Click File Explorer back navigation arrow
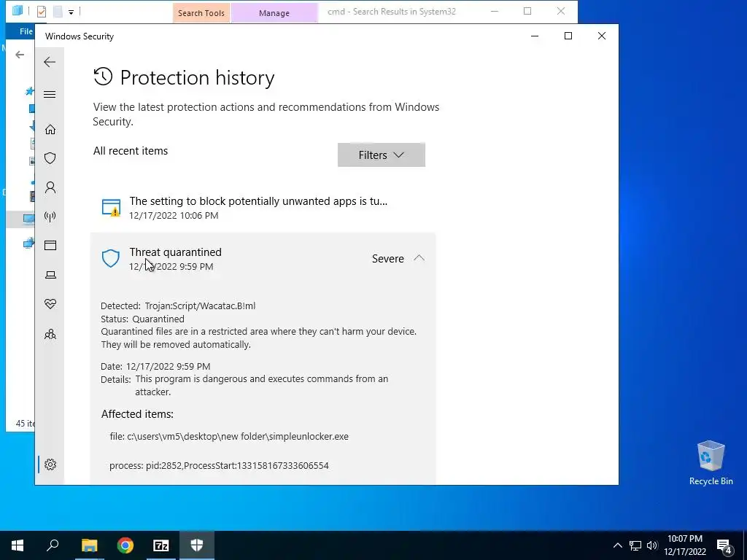Image resolution: width=747 pixels, height=560 pixels. 20,55
